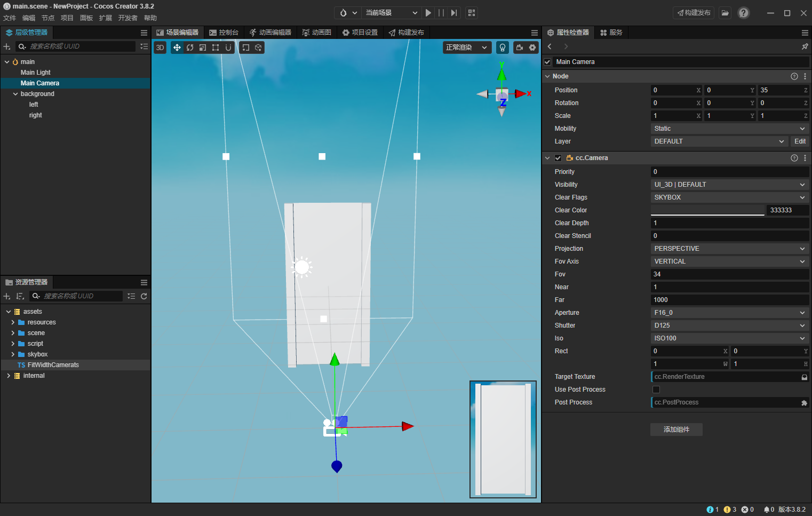Open the Projection PERSPECTIVE dropdown
Viewport: 812px width, 516px height.
point(729,249)
